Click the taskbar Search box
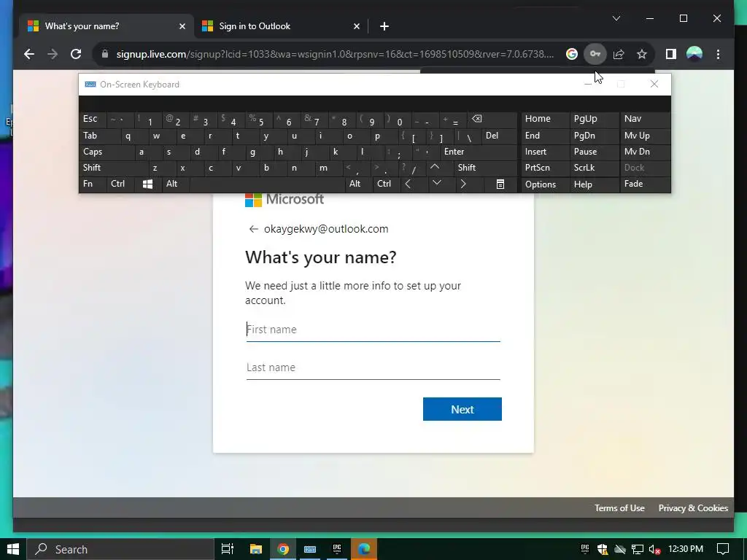The image size is (747, 560). (120, 549)
